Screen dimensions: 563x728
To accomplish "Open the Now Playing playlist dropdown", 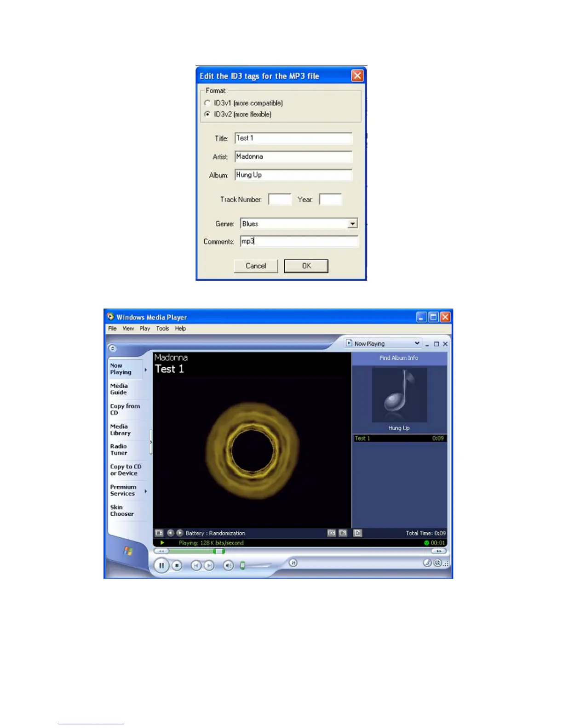I will click(383, 343).
